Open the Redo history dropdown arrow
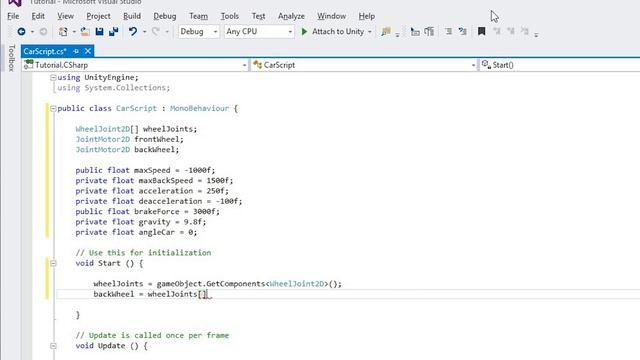Screen dimensions: 640x360 (x=167, y=32)
